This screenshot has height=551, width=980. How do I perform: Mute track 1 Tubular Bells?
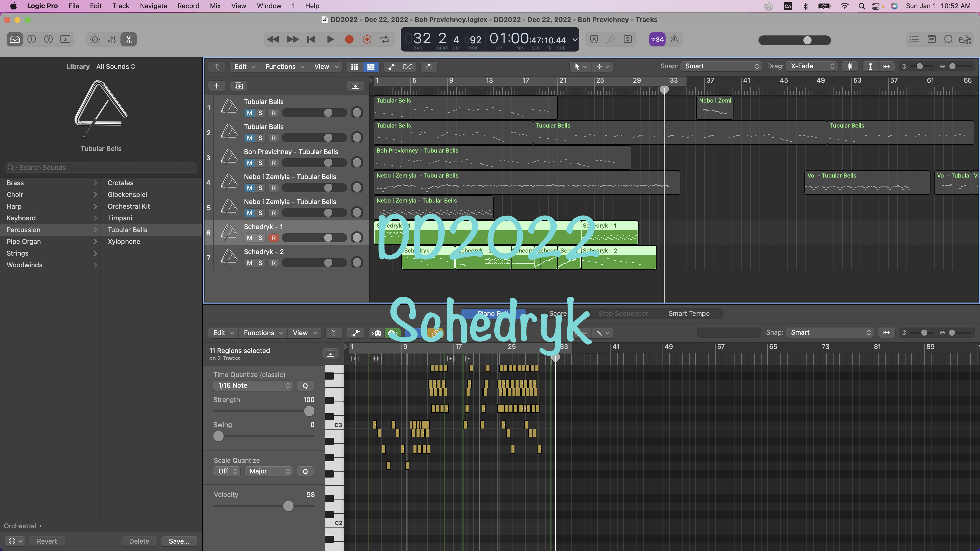tap(249, 112)
